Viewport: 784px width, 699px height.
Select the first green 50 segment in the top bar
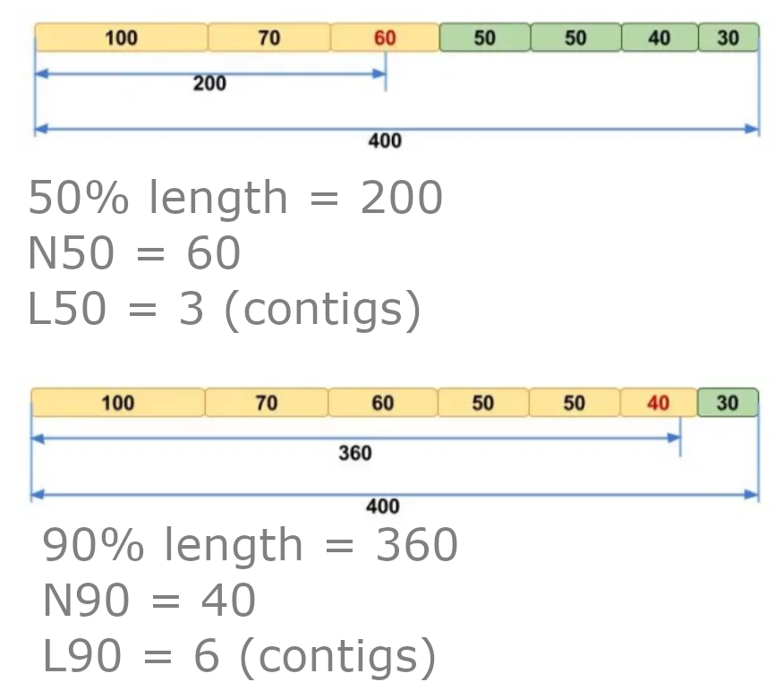coord(484,38)
